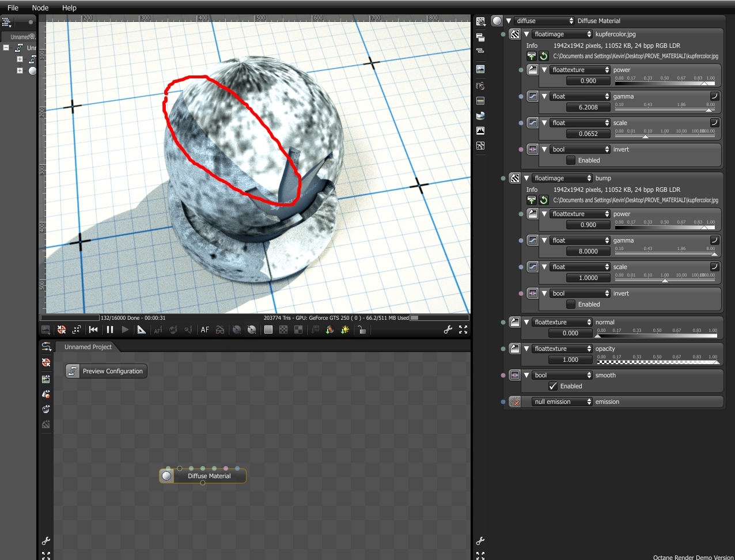This screenshot has height=560, width=735.
Task: Click the kernel icon in inspector sidebar
Action: [480, 146]
